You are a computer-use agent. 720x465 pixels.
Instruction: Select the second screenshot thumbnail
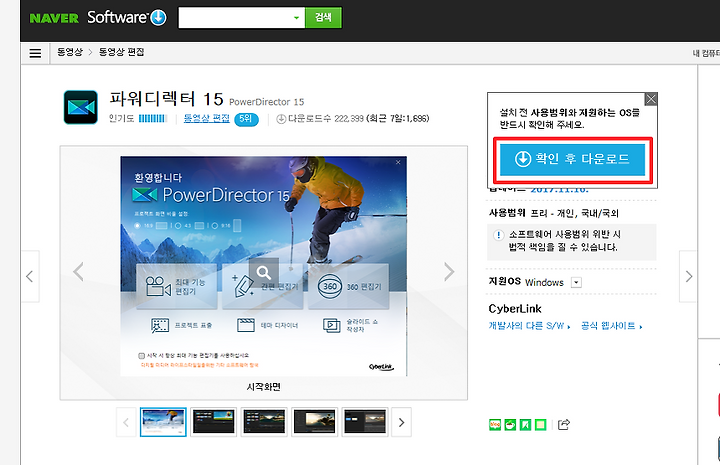click(214, 422)
